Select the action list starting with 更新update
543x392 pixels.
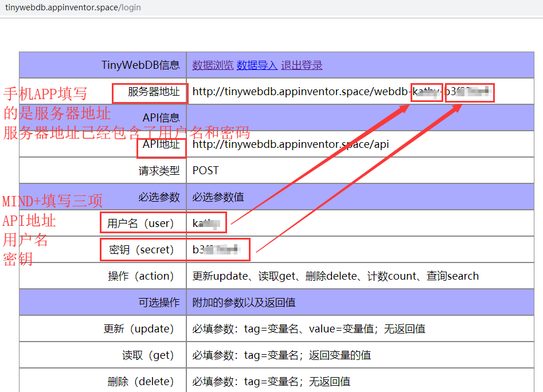[335, 276]
